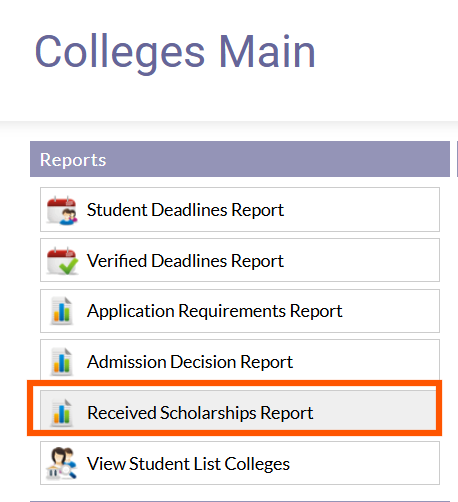Click empty area of Student Deadlines Report button
The image size is (458, 502).
pyautogui.click(x=362, y=210)
